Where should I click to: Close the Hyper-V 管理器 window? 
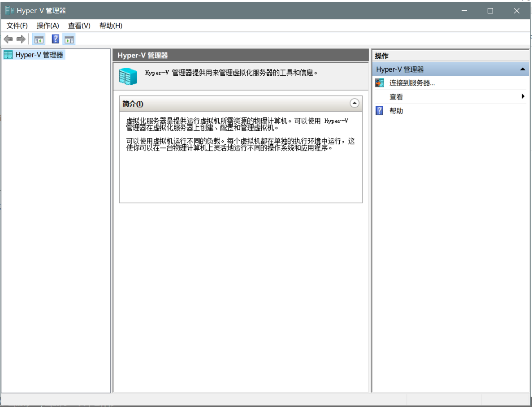pos(516,11)
